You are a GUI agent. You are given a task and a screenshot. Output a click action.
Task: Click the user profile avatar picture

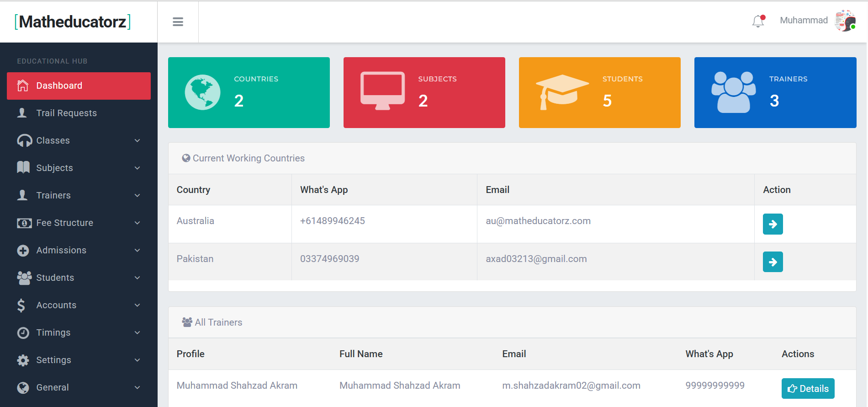point(845,21)
